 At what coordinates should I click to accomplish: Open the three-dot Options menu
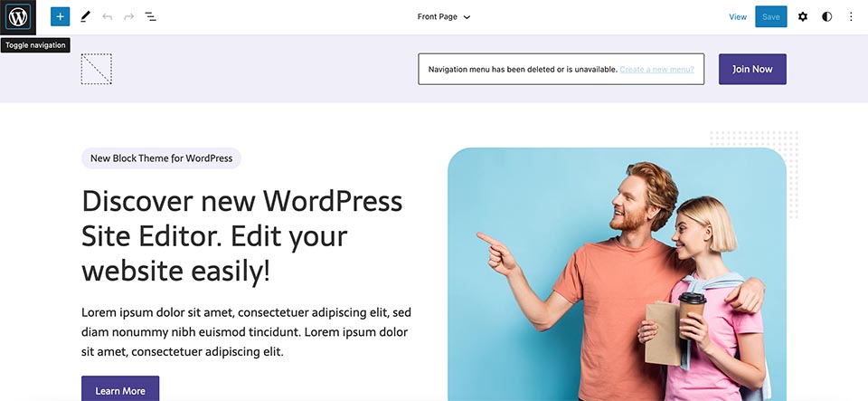click(x=851, y=17)
